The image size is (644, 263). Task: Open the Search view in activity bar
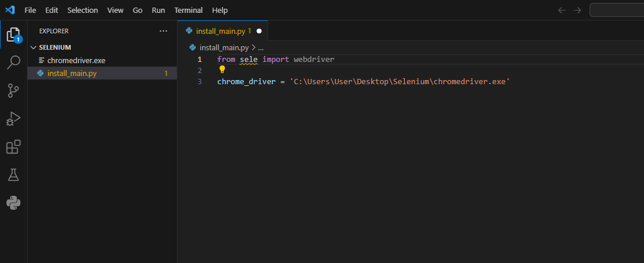13,63
